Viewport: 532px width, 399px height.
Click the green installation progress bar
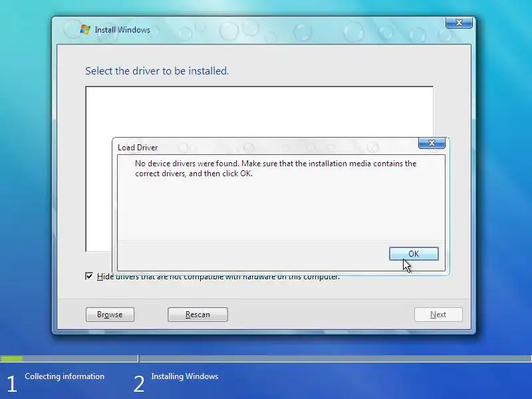pyautogui.click(x=11, y=358)
